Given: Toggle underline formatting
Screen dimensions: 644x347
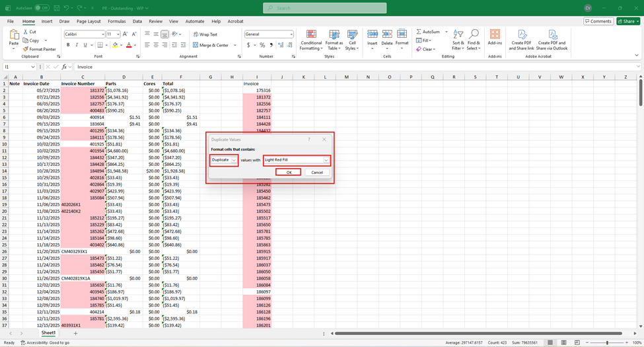Looking at the screenshot, I should pos(85,45).
